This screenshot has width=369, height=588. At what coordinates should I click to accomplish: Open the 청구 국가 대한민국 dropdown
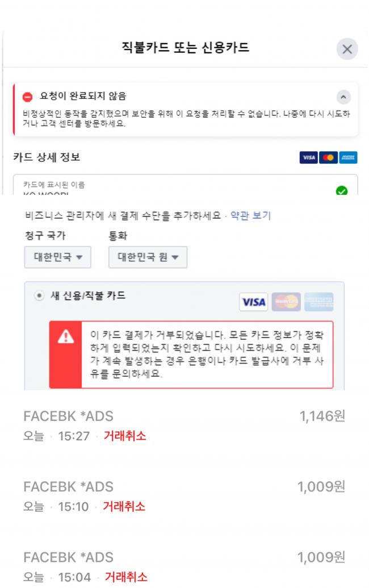[x=58, y=257]
